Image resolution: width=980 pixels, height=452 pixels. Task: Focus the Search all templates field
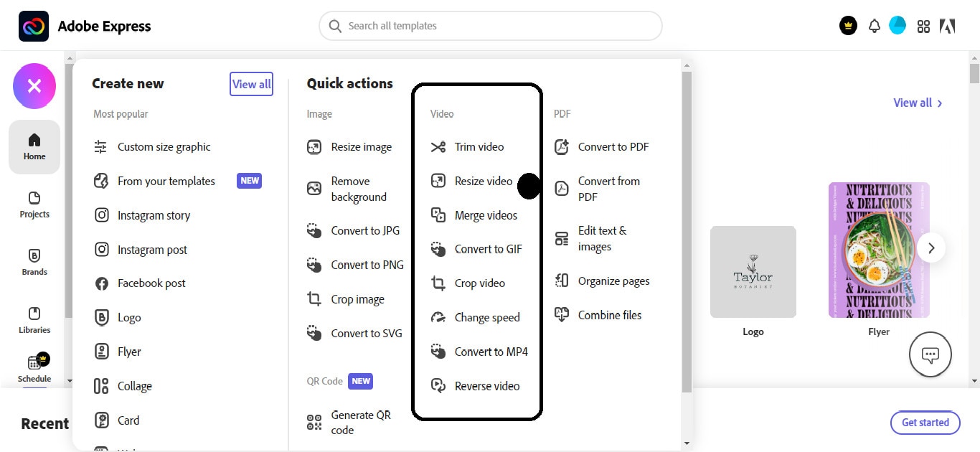click(x=490, y=26)
